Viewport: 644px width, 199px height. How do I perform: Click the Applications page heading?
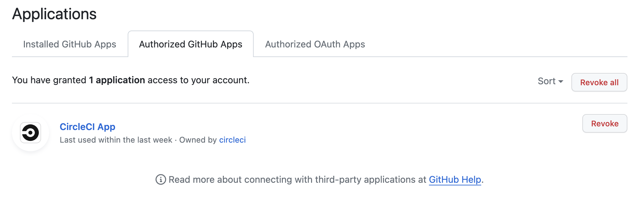click(x=54, y=14)
